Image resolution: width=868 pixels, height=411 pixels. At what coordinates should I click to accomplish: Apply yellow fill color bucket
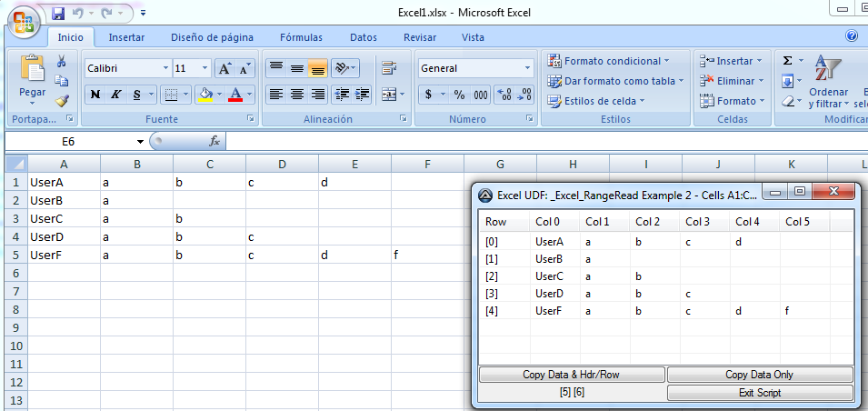(x=205, y=95)
